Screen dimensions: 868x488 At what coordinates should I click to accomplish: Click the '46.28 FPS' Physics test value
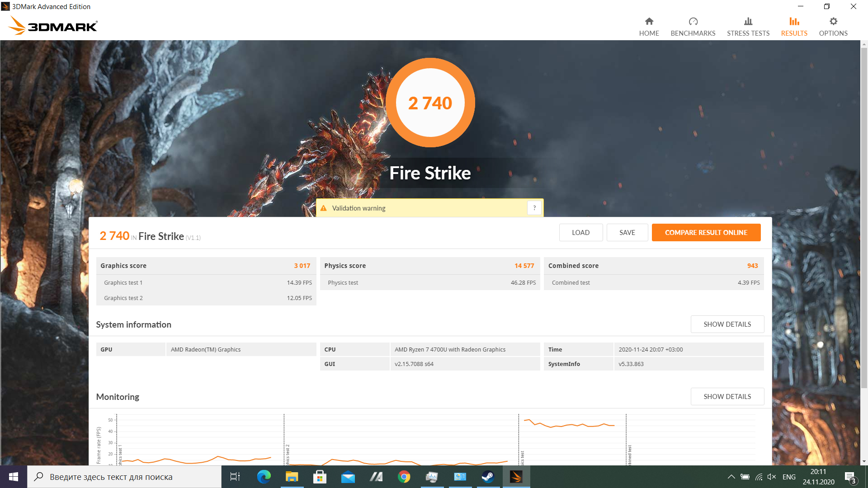[523, 283]
